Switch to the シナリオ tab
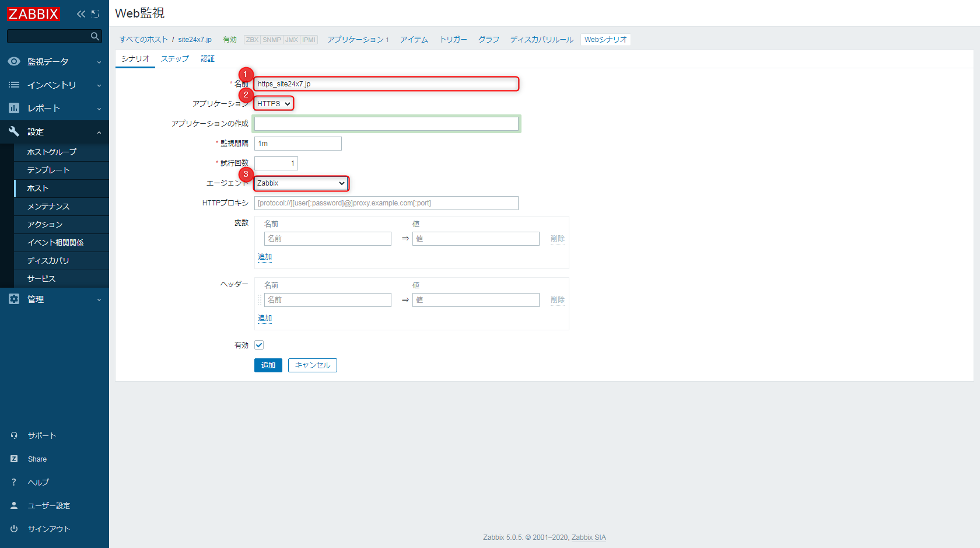 (x=135, y=59)
